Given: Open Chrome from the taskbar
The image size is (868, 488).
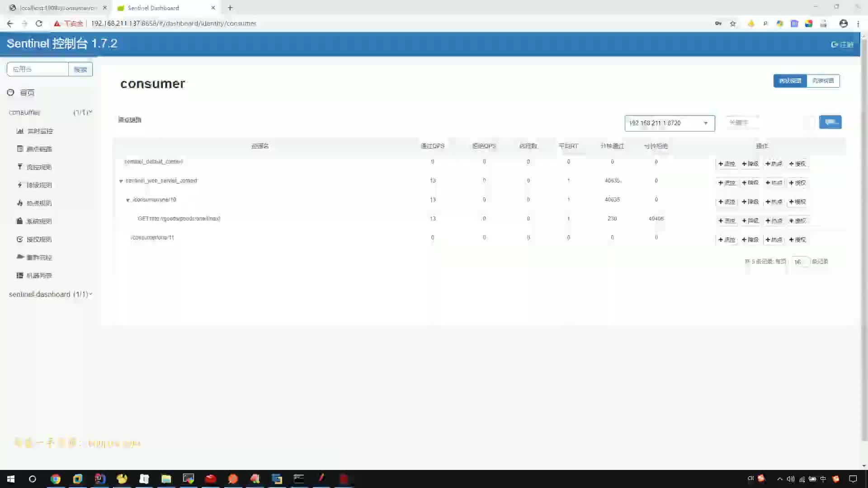Looking at the screenshot, I should pos(55,479).
